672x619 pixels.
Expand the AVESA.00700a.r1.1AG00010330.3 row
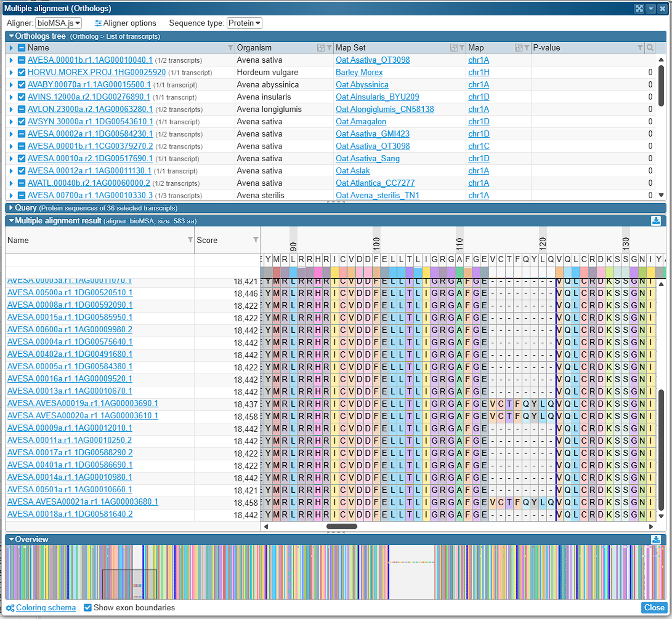tap(11, 196)
